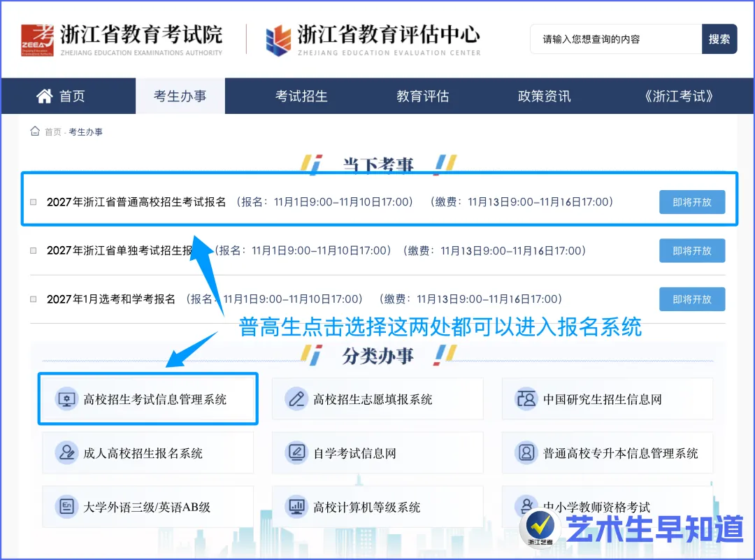Viewport: 755px width, 560px height.
Task: Open 高校计算机等级系统 link
Action: coord(377,507)
